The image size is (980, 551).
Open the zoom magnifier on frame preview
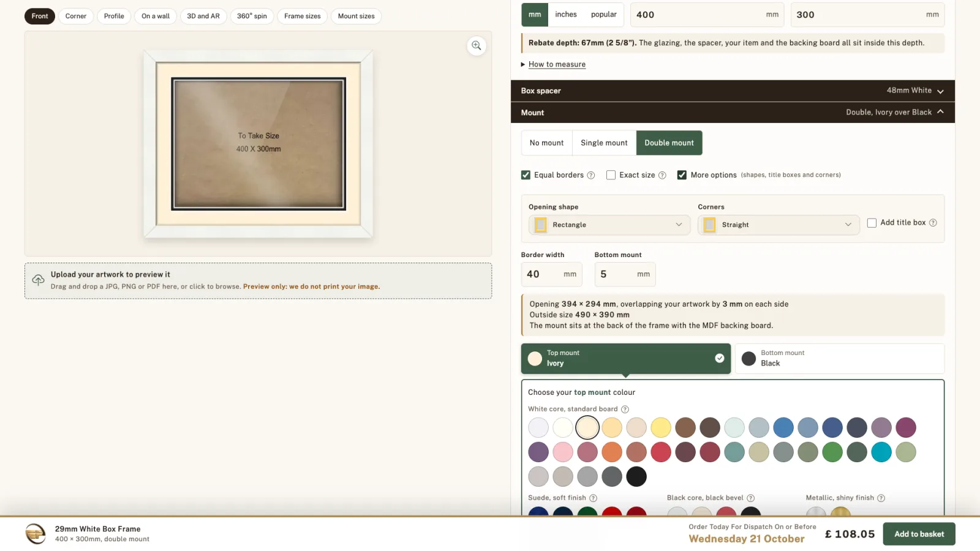[477, 46]
